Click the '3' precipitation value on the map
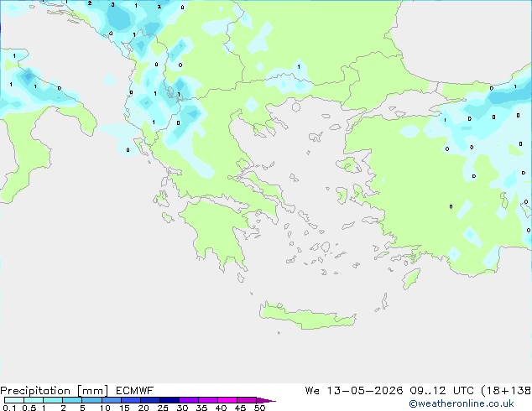This screenshot has width=532, height=411. pyautogui.click(x=112, y=5)
